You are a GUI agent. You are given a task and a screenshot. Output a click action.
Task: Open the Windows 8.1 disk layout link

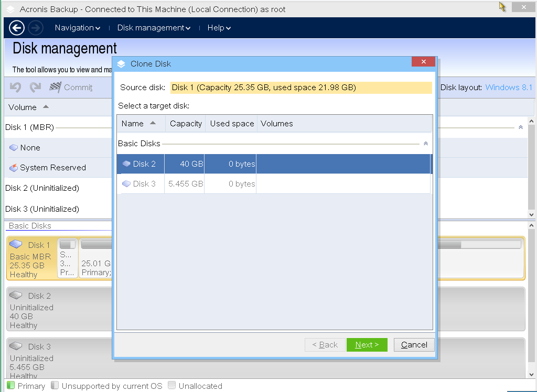point(509,88)
